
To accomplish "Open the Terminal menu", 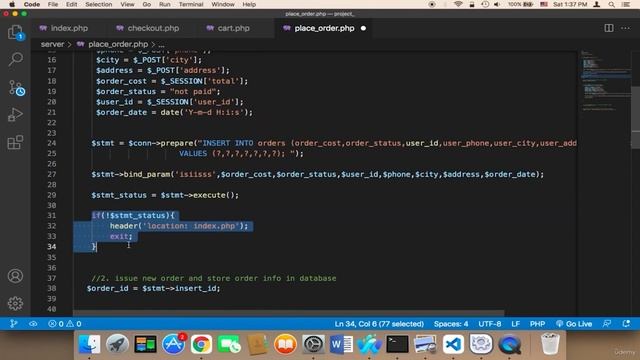I will 191,4.
